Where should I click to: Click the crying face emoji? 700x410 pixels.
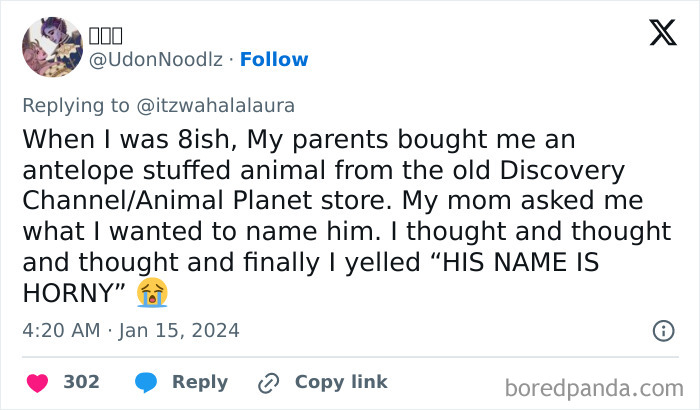pyautogui.click(x=153, y=293)
